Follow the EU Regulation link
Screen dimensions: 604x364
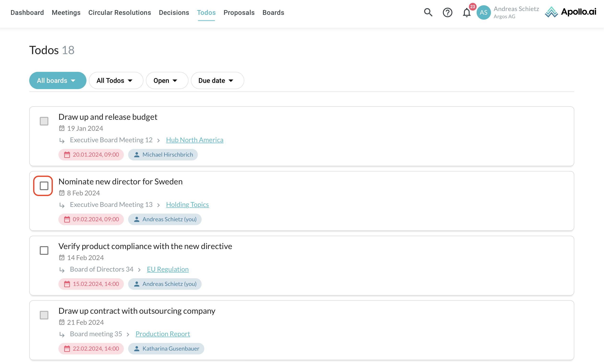pyautogui.click(x=168, y=269)
